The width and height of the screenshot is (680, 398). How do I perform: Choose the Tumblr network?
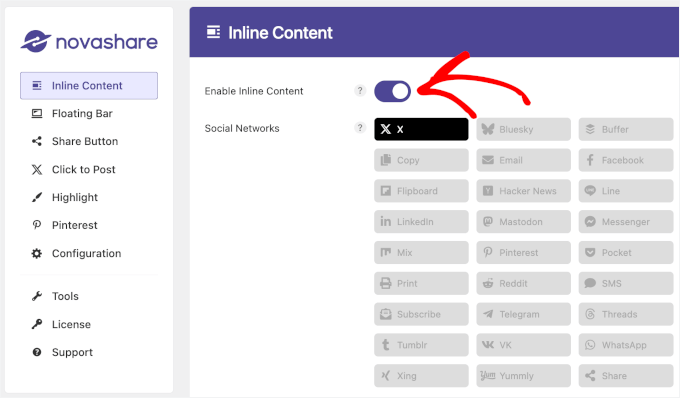click(421, 345)
